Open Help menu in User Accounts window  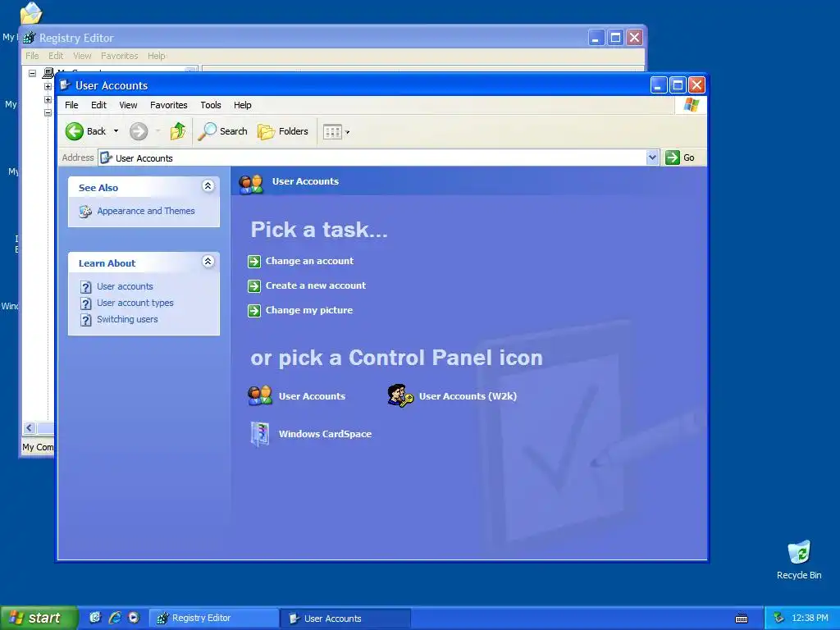[x=242, y=105]
